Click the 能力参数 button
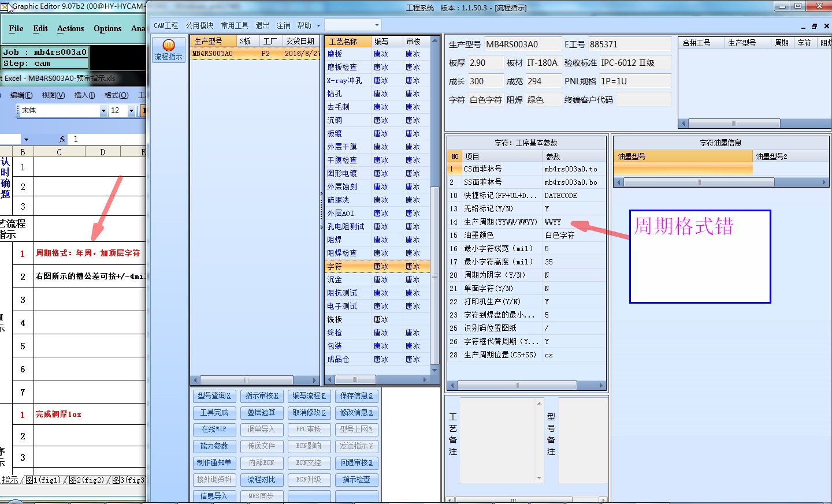The image size is (832, 504). (x=214, y=446)
